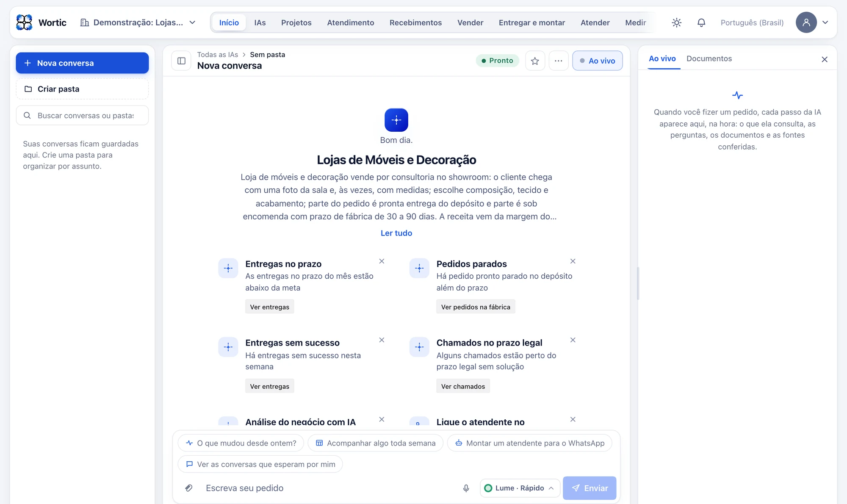The image size is (847, 504).
Task: Close the Ao vivo side panel
Action: 824,59
